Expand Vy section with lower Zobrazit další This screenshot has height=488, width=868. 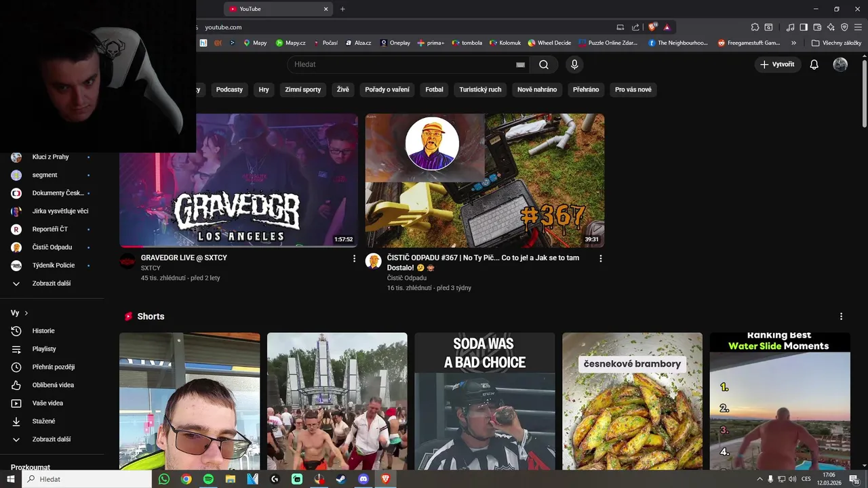[x=52, y=439]
